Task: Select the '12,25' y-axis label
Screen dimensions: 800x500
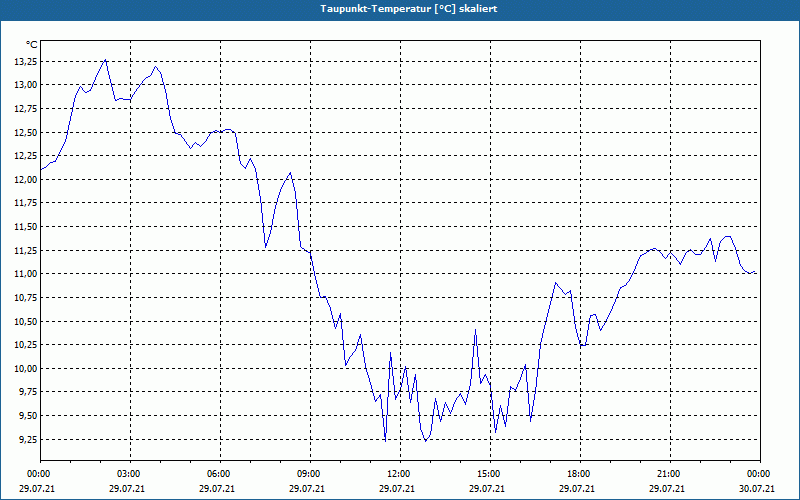Action: 27,156
